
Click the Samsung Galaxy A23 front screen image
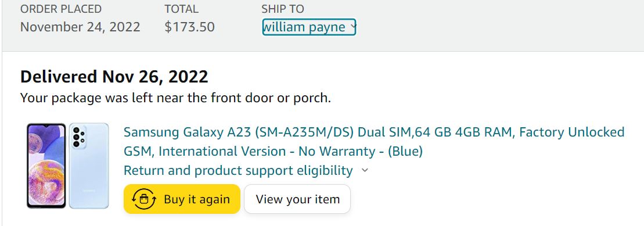46,166
